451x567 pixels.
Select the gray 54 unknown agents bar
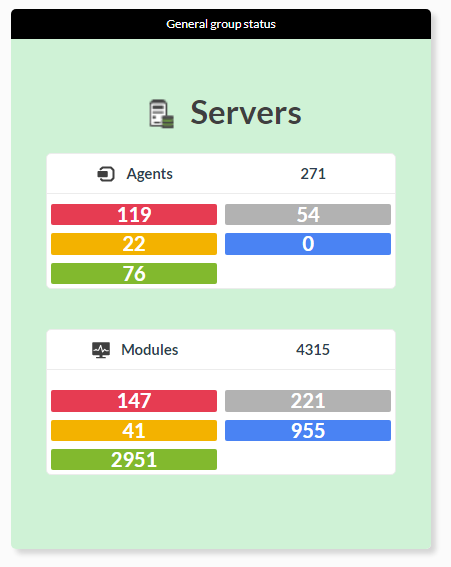tap(308, 214)
